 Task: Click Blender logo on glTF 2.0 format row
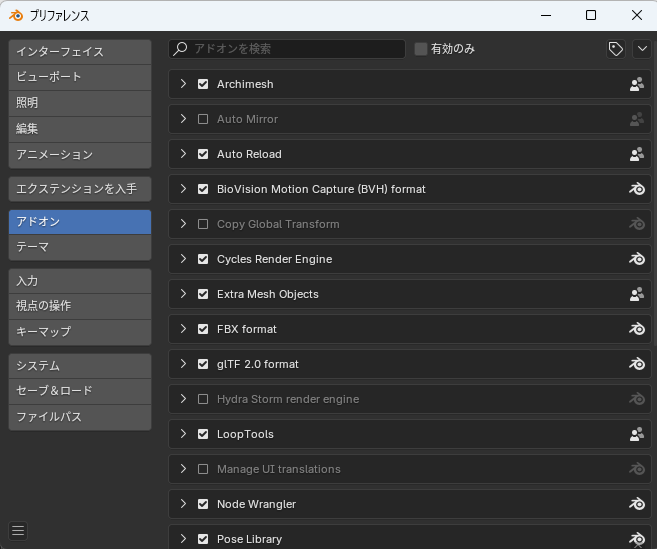click(x=636, y=364)
